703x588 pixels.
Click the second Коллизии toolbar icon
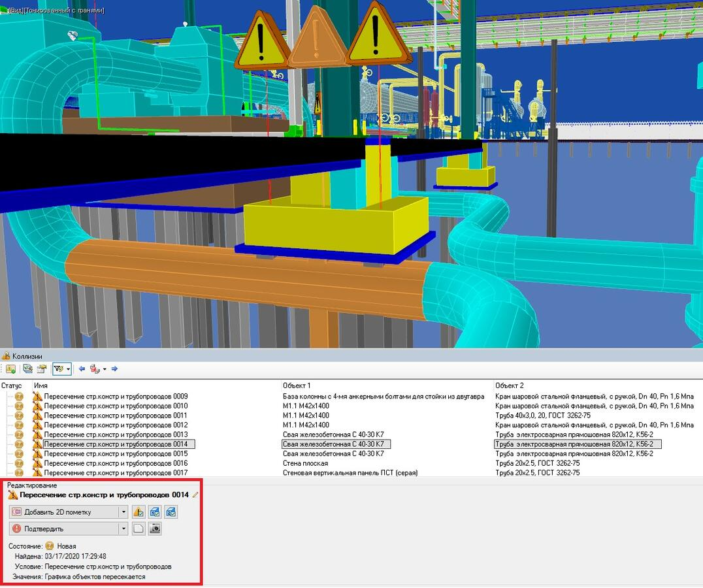pyautogui.click(x=27, y=368)
